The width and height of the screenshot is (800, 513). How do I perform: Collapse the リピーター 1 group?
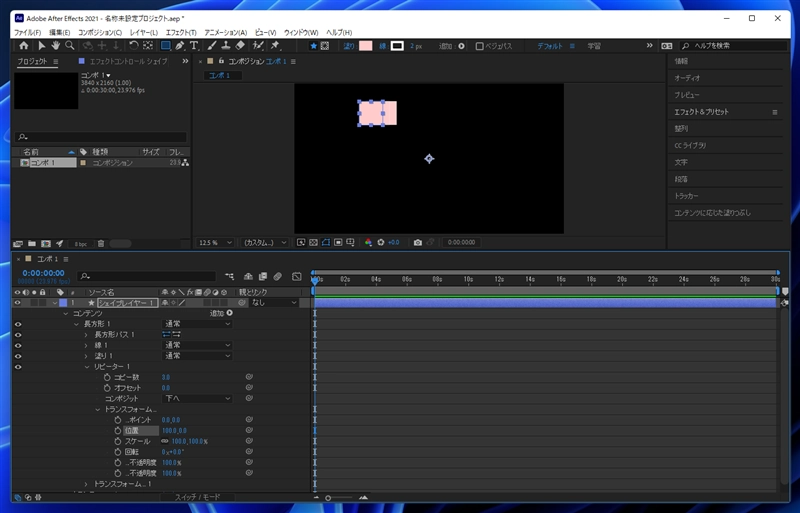(86, 367)
